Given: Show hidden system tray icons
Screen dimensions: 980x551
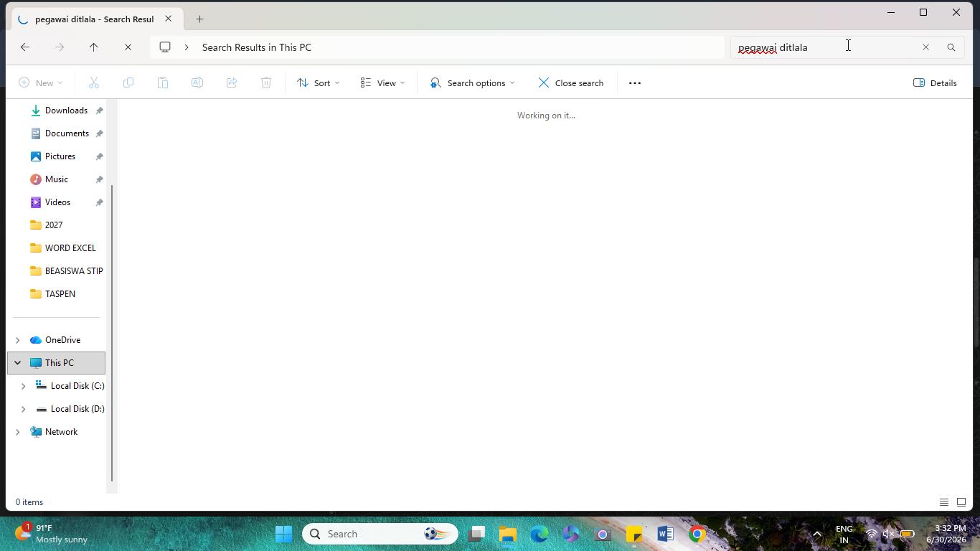Looking at the screenshot, I should [x=816, y=534].
